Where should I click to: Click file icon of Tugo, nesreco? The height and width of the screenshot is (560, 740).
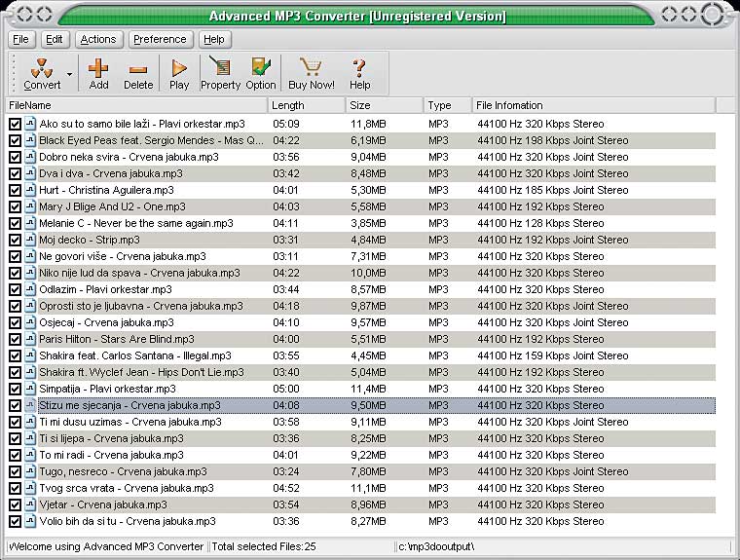[30, 471]
